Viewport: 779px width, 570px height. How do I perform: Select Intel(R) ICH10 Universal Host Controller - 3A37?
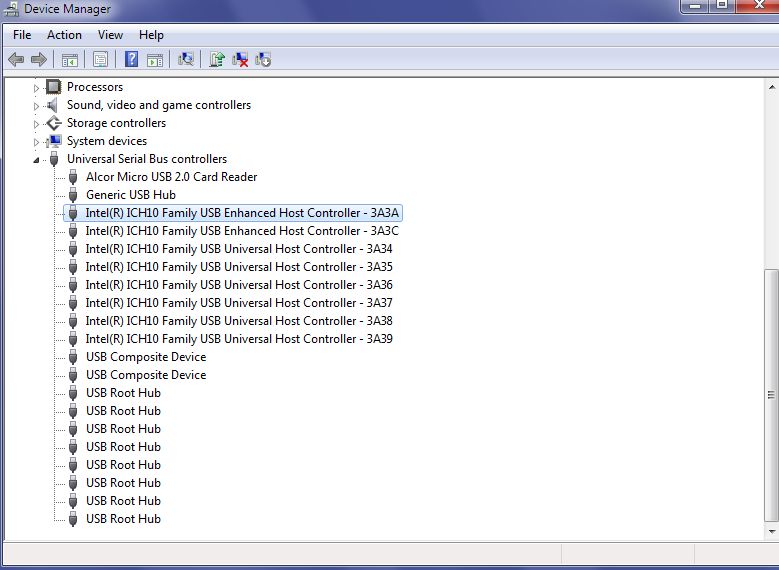(x=239, y=303)
